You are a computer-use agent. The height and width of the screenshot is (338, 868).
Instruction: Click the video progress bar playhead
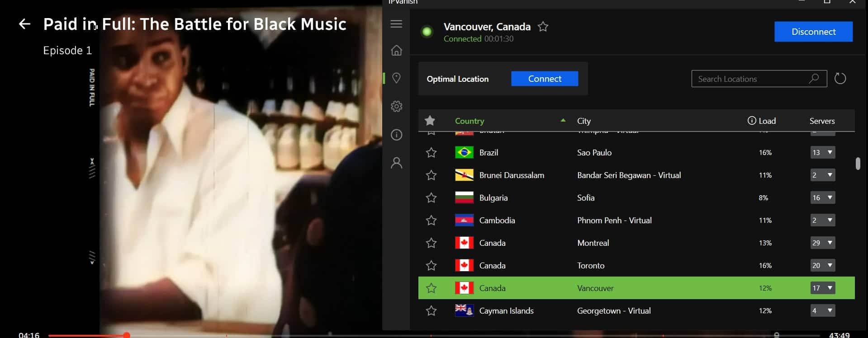tap(127, 335)
